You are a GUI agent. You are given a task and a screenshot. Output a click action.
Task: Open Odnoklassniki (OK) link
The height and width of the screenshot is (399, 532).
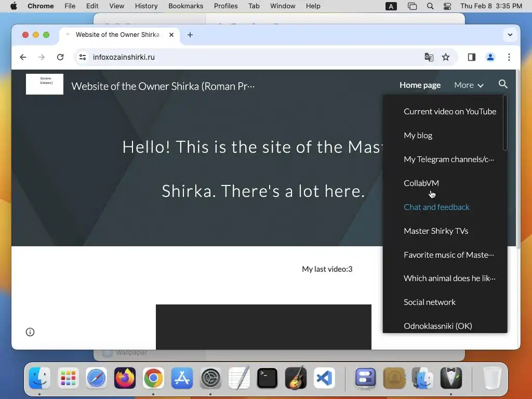[x=437, y=326]
